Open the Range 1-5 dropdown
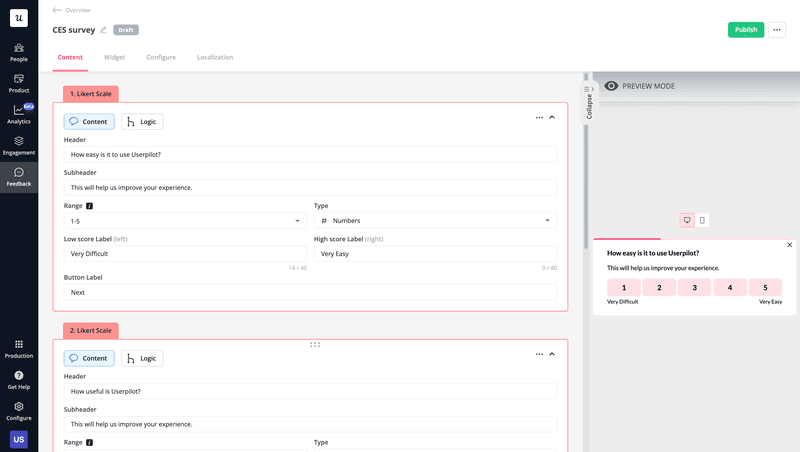Image resolution: width=800 pixels, height=452 pixels. (185, 220)
